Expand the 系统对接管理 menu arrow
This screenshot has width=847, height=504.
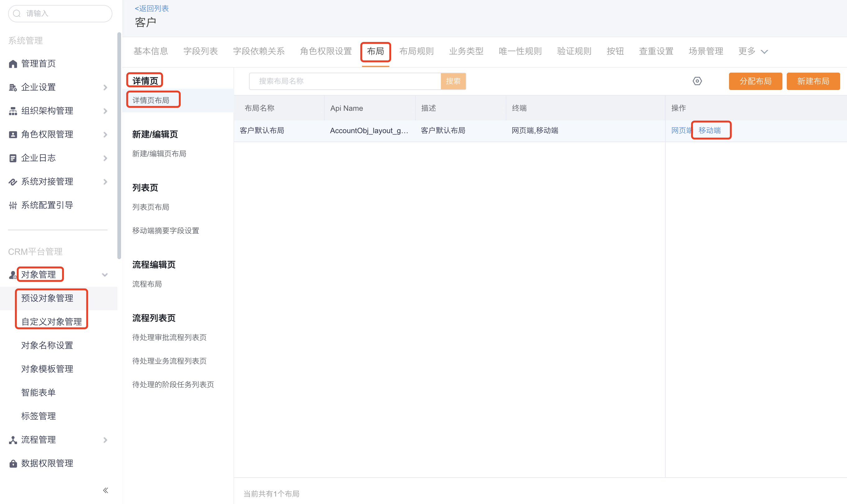pyautogui.click(x=105, y=182)
